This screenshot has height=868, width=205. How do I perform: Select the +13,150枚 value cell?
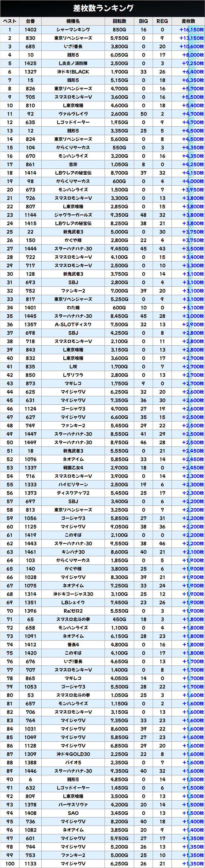191,38
